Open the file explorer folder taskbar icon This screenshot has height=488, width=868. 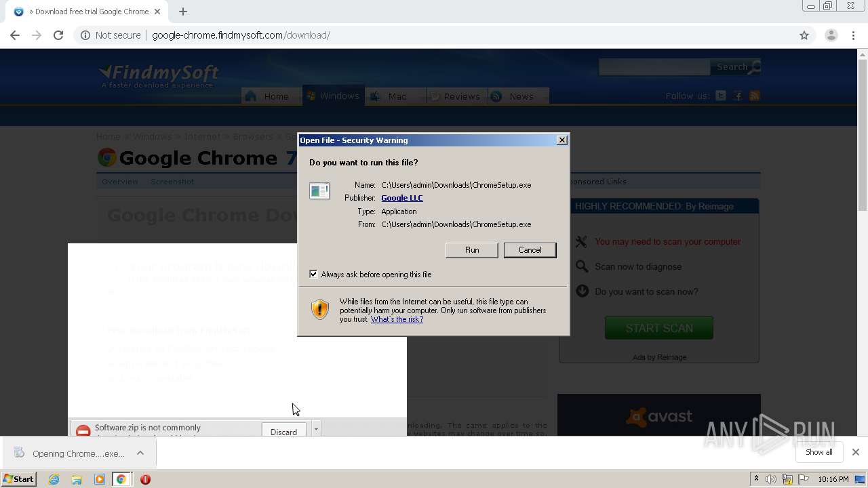[77, 479]
